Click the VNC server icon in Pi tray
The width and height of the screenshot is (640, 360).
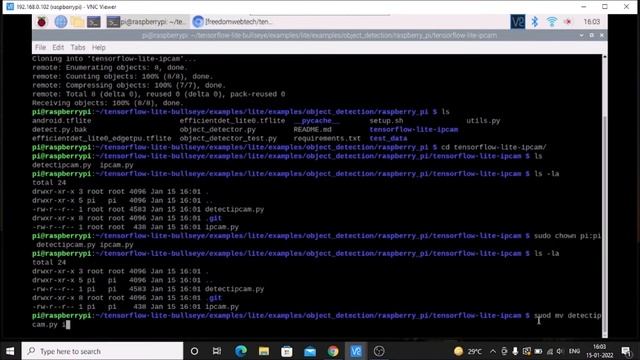click(x=518, y=22)
